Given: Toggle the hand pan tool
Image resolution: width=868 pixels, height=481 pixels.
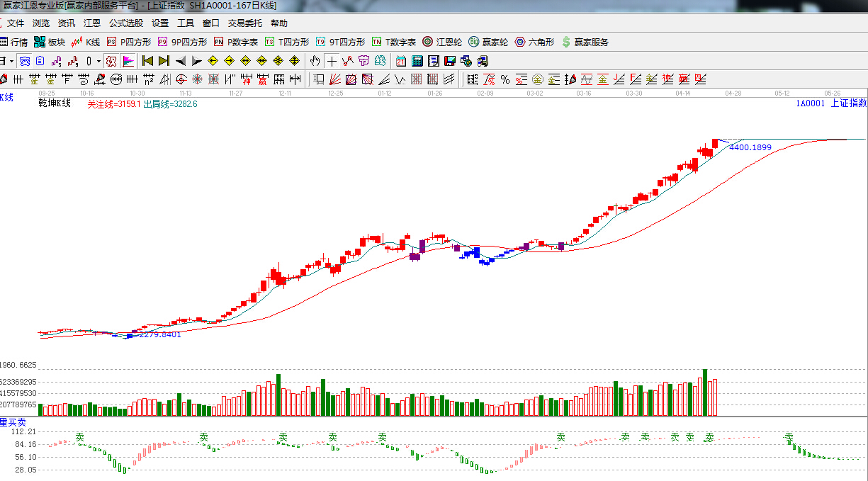Looking at the screenshot, I should point(315,61).
